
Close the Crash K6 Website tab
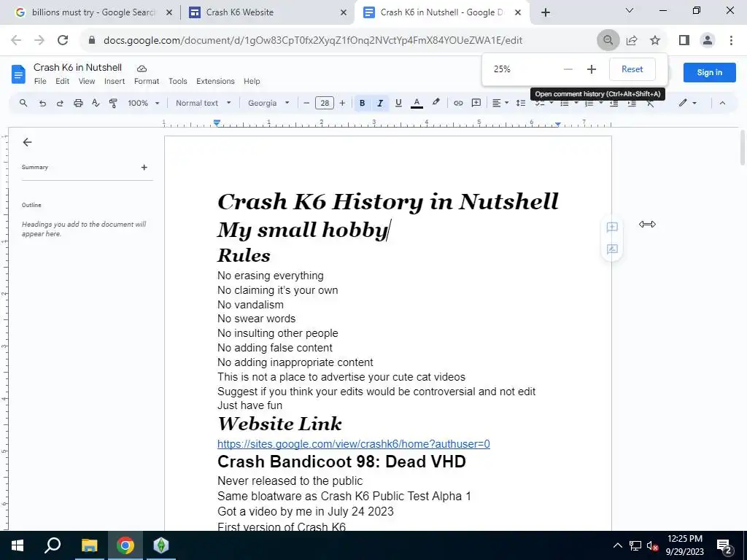(x=344, y=13)
